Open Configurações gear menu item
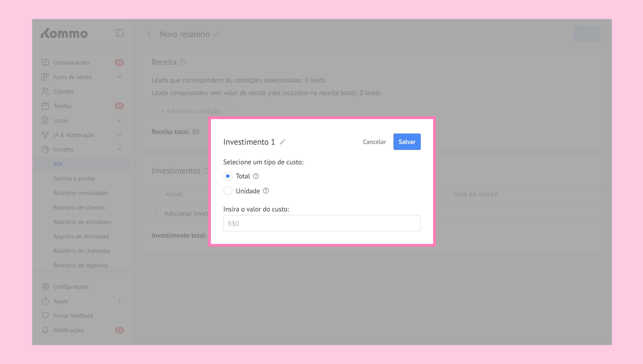 point(71,286)
